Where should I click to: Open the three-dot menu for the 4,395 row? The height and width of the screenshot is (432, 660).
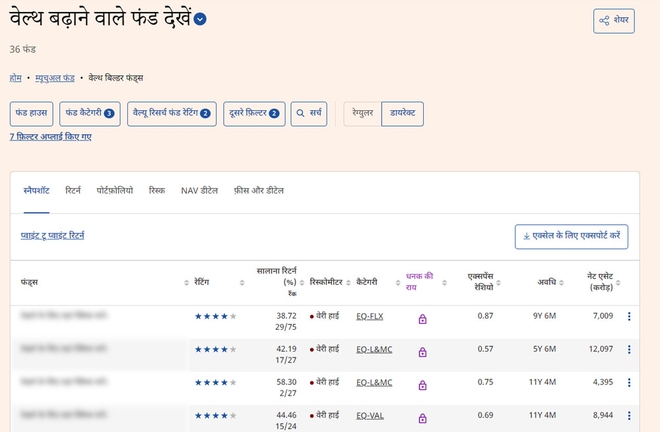click(629, 383)
